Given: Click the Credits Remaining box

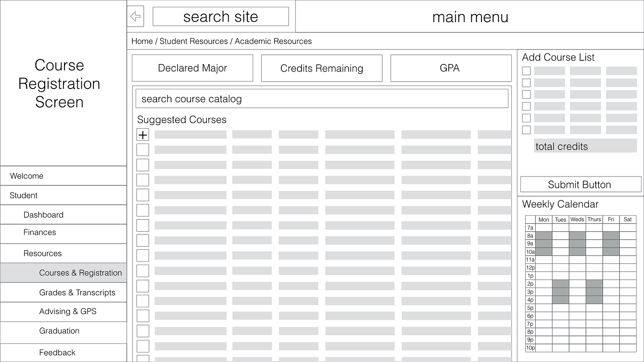Looking at the screenshot, I should [x=322, y=68].
